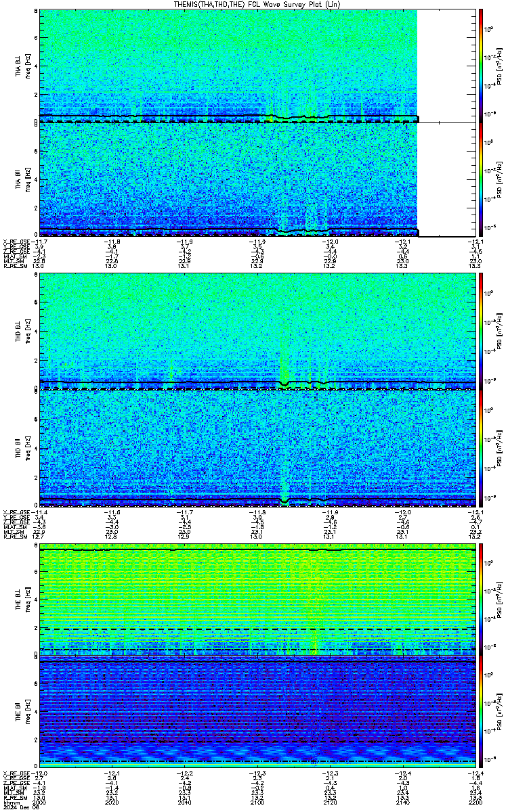Screen dimensions: 508x812
Task: Click the 'THD B∥' axis label
Action: [19, 448]
